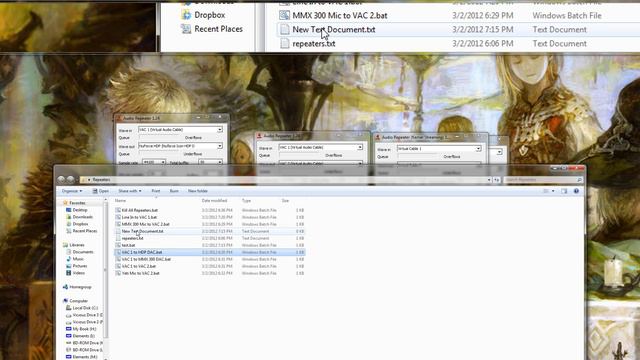
Task: Select VAC 1 to VAC 2.bat in file list
Action: tap(209, 266)
